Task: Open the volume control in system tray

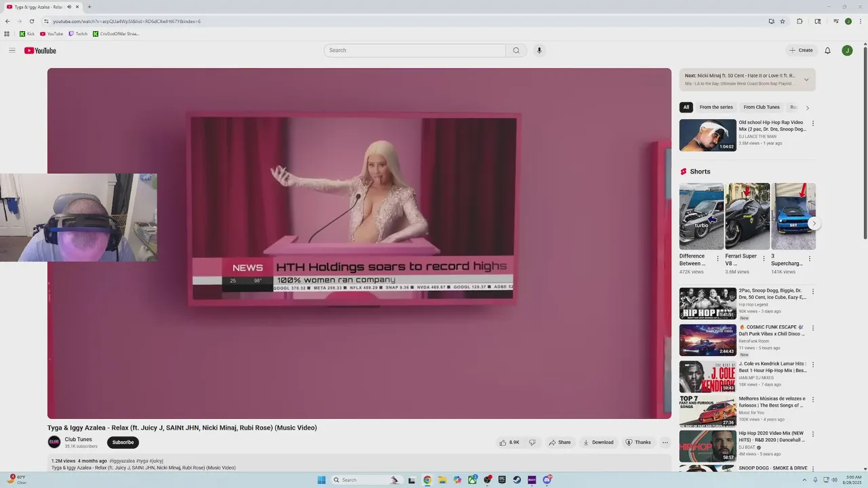Action: pyautogui.click(x=834, y=480)
